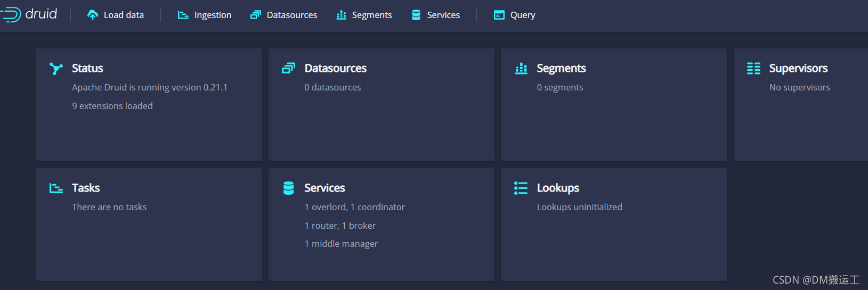Open the Services card heading
This screenshot has height=290, width=868.
click(325, 188)
